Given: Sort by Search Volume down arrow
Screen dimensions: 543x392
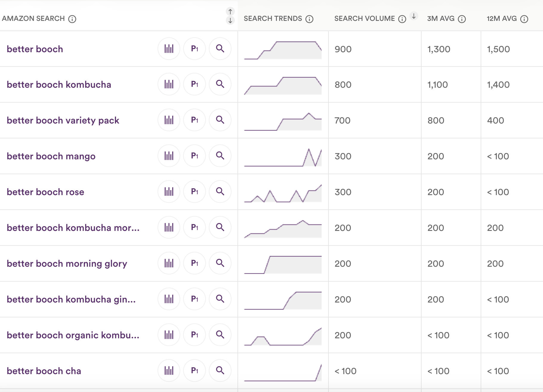Looking at the screenshot, I should pos(414,16).
